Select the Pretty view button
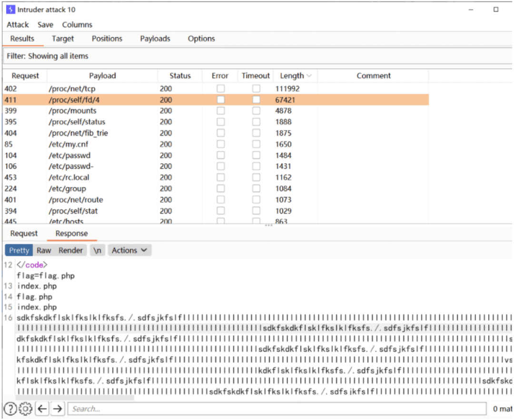Image resolution: width=514 pixels, height=420 pixels. coord(19,250)
